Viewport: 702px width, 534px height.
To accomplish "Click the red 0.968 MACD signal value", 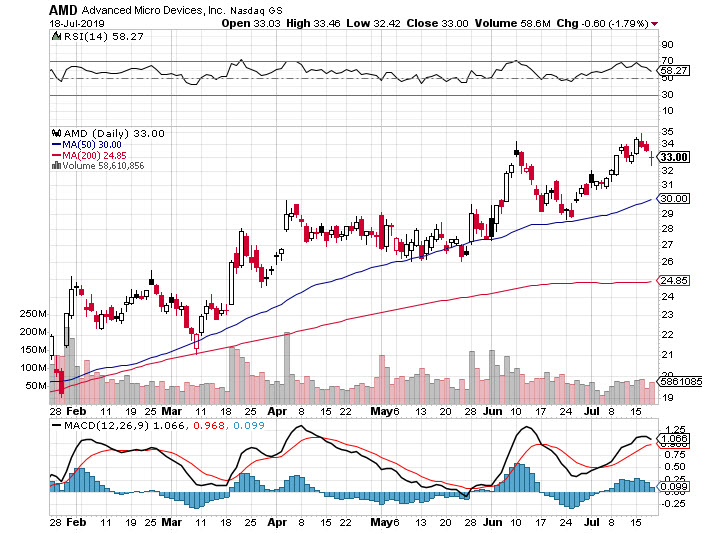I will (209, 425).
